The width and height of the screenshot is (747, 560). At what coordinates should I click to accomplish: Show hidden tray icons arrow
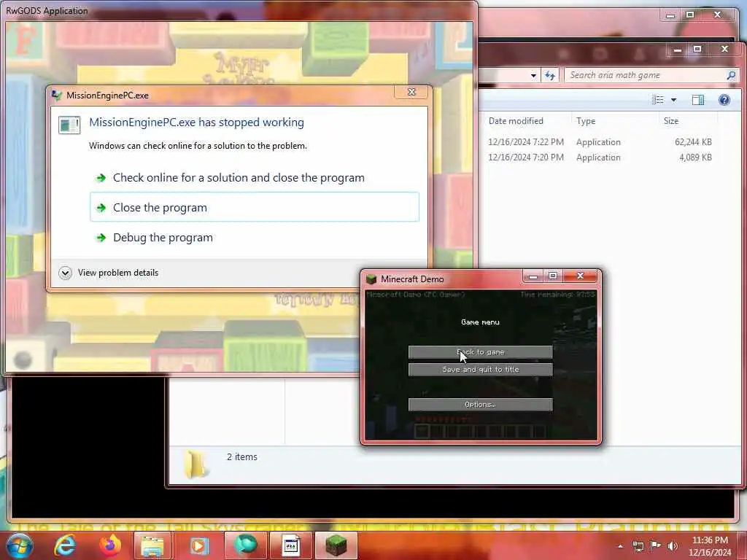620,546
